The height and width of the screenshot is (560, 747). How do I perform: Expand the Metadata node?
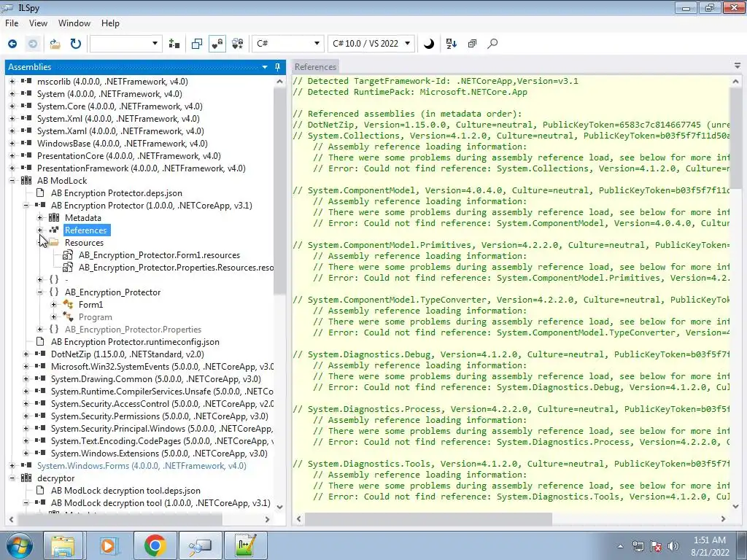(40, 217)
